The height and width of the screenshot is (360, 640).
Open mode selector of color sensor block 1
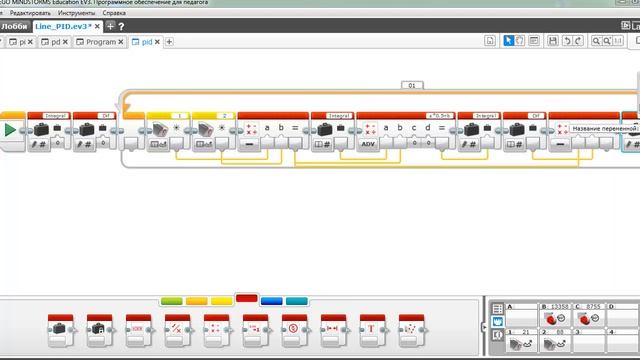point(158,144)
